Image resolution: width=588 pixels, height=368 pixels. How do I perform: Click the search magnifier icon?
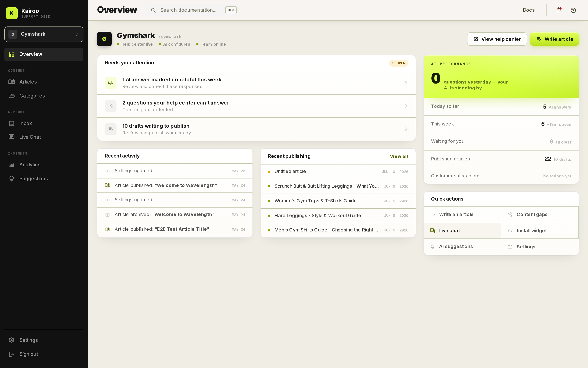[153, 10]
